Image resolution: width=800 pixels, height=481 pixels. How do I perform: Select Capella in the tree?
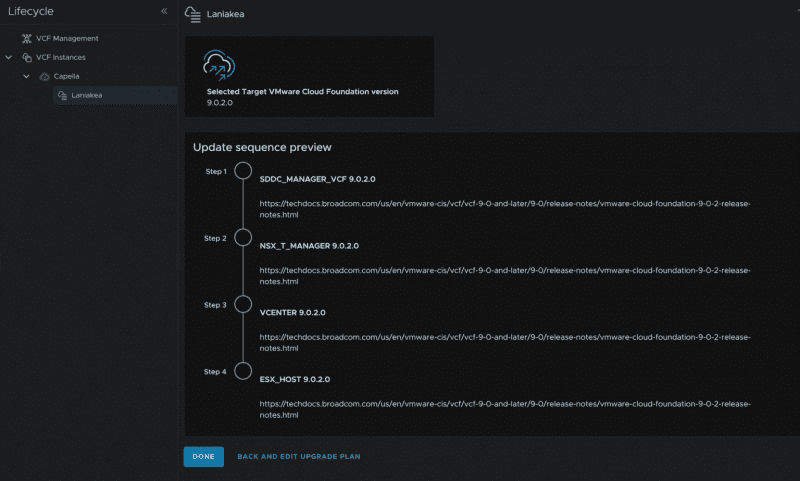point(66,77)
